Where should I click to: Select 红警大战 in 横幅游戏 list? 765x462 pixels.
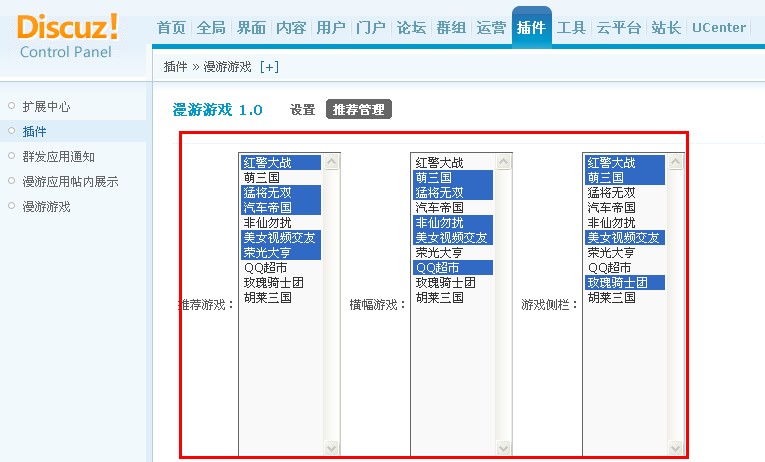453,162
